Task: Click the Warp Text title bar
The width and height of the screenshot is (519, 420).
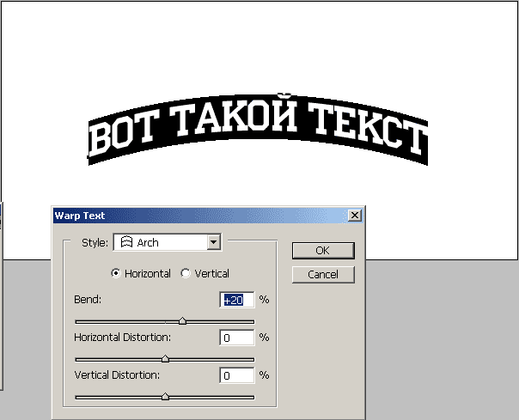Action: 209,216
